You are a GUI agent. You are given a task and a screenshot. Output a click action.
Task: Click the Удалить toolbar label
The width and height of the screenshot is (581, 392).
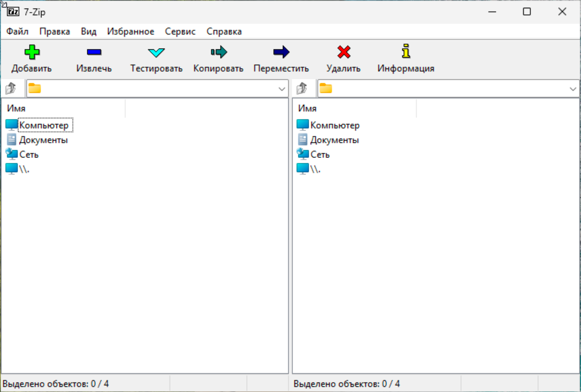(x=344, y=68)
